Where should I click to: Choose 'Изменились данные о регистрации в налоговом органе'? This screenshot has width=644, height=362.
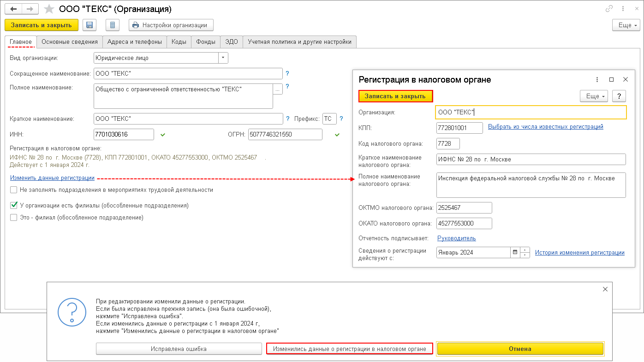coord(350,349)
